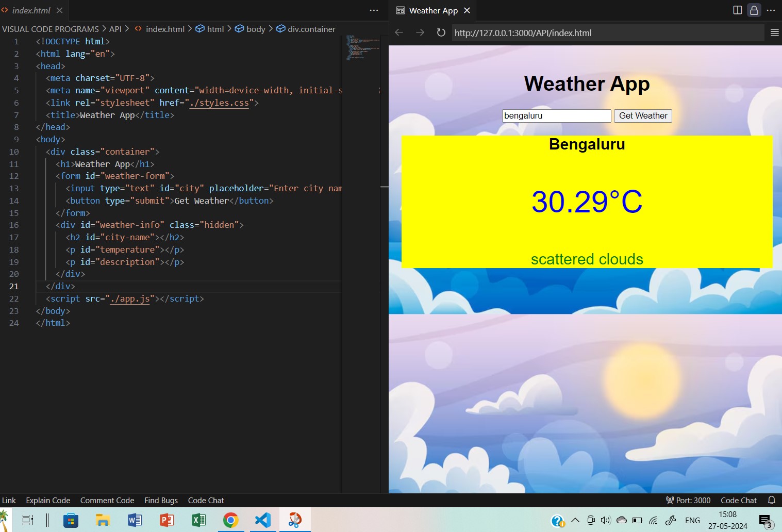Close the index.html editor tab
The width and height of the screenshot is (782, 532).
click(59, 10)
